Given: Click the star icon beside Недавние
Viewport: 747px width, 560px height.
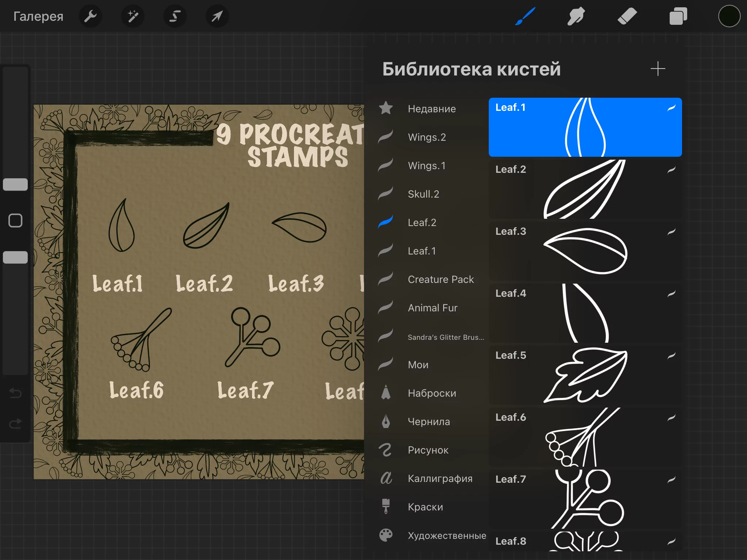Looking at the screenshot, I should click(386, 108).
